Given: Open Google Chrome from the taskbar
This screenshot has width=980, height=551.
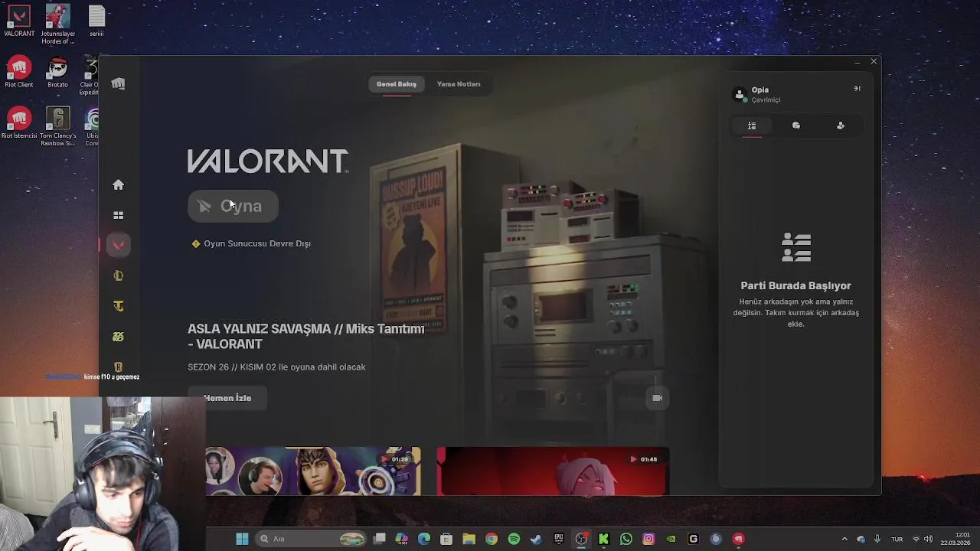Looking at the screenshot, I should [492, 539].
